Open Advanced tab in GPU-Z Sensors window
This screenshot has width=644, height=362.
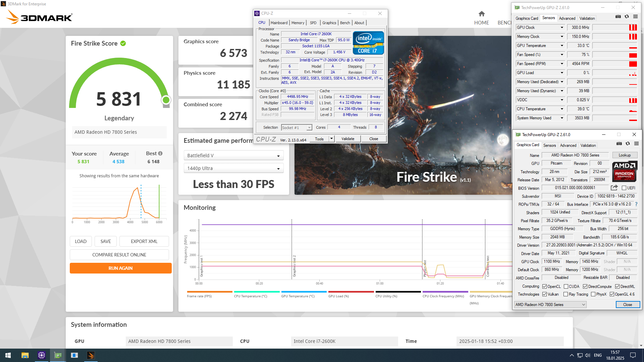[567, 18]
